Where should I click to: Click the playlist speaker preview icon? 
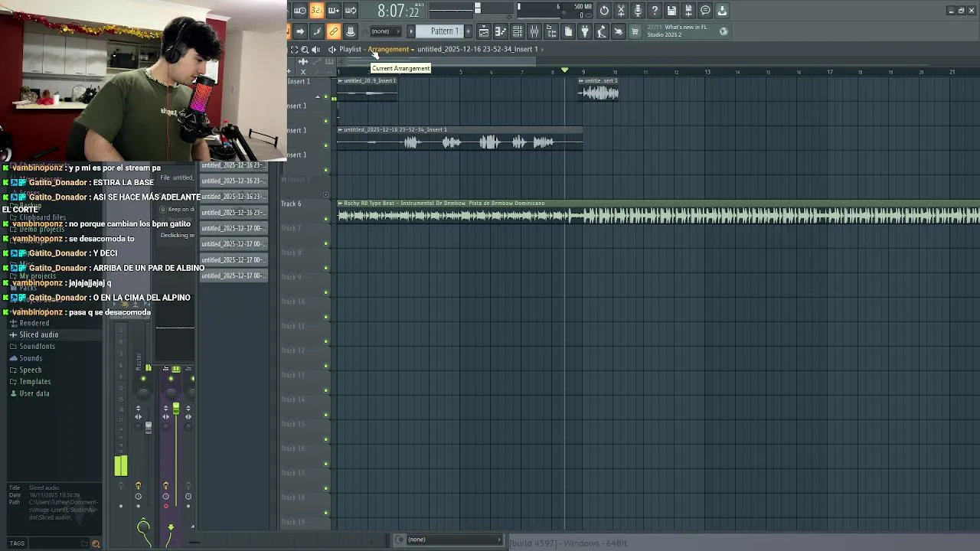(315, 49)
